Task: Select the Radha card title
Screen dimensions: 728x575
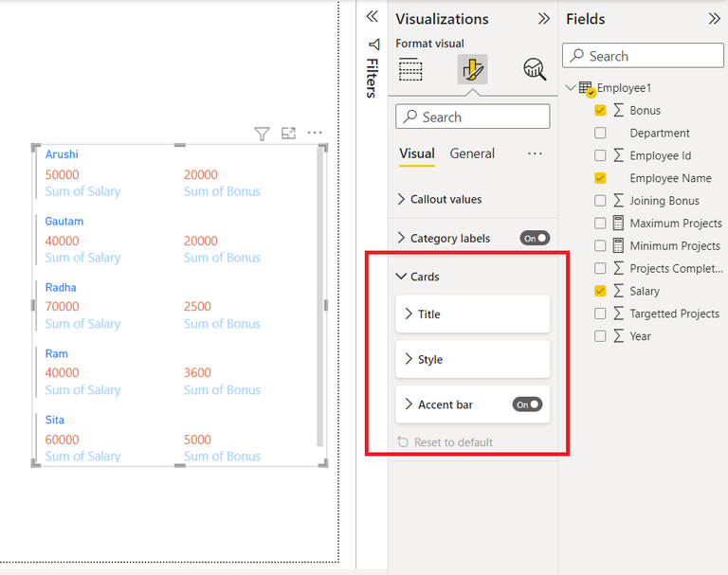Action: pyautogui.click(x=61, y=287)
